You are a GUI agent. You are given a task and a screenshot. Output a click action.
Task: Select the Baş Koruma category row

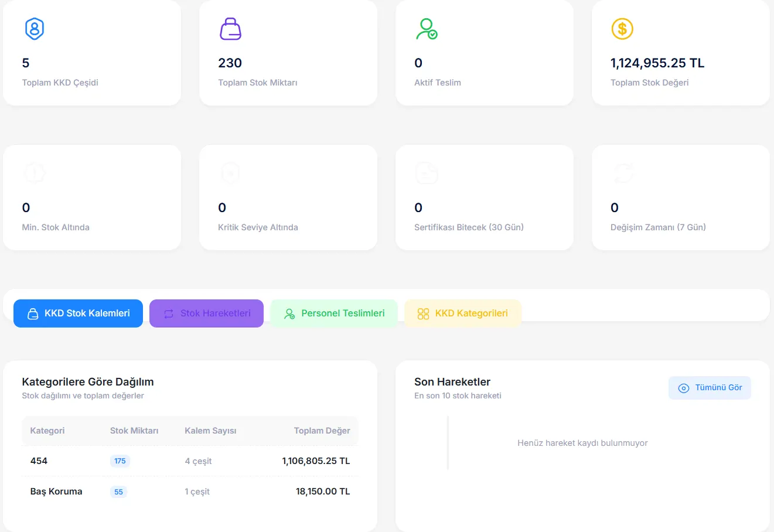(56, 492)
